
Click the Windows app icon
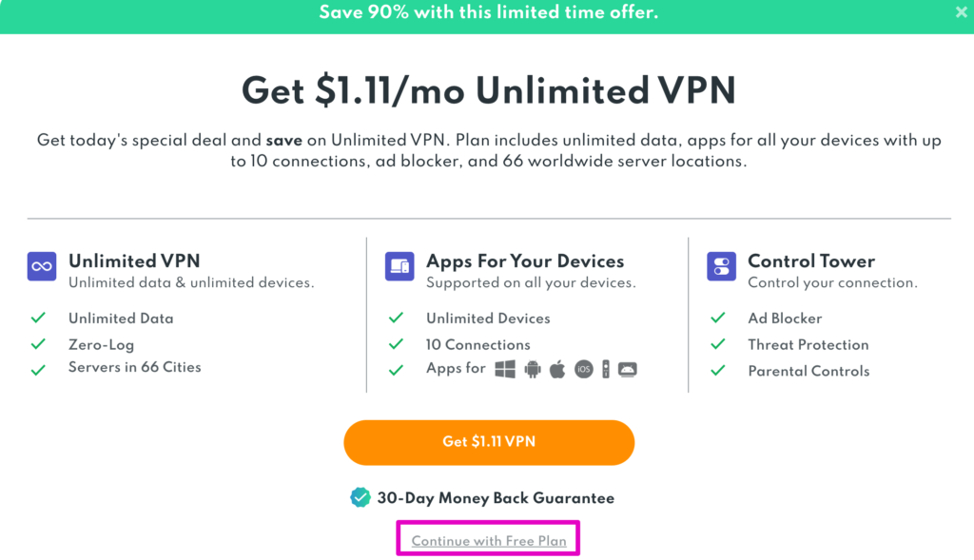[505, 370]
